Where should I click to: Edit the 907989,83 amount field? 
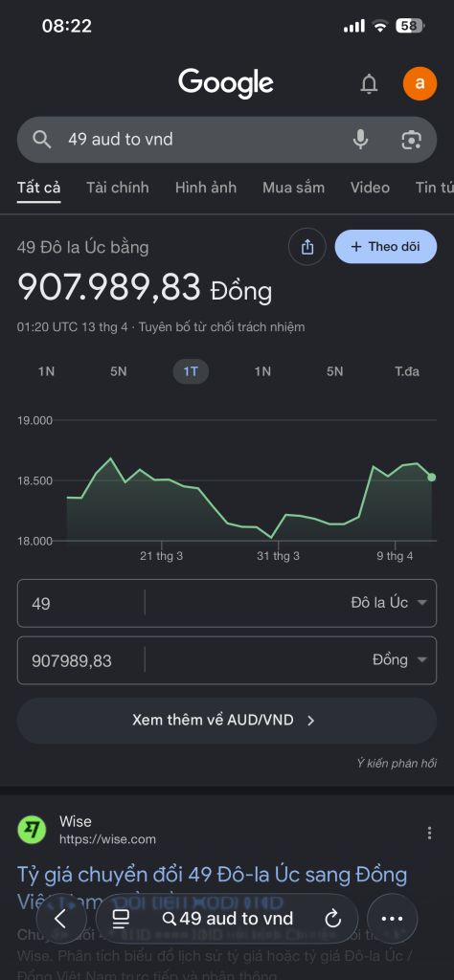[x=81, y=660]
